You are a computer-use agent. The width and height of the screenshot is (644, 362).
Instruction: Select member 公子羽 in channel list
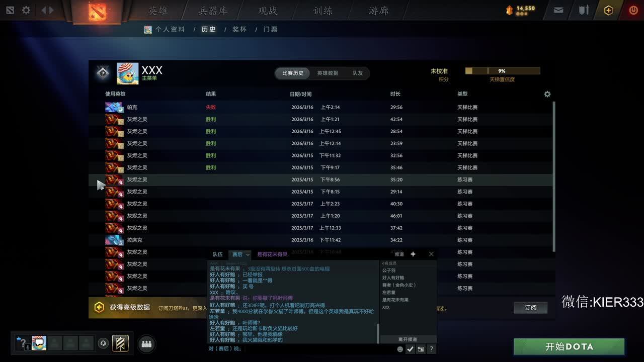coord(389,270)
